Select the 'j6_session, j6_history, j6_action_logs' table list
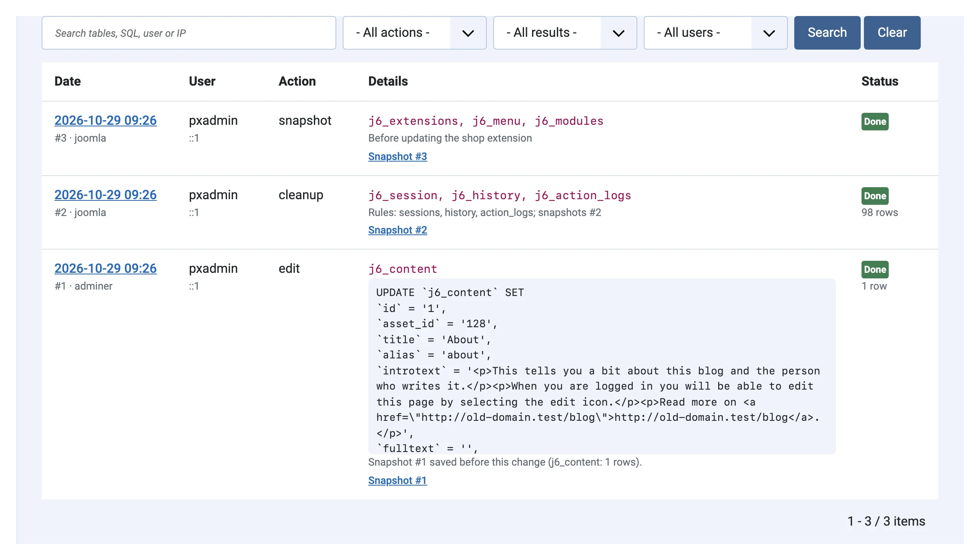Screen dimensions: 980x560 click(500, 195)
